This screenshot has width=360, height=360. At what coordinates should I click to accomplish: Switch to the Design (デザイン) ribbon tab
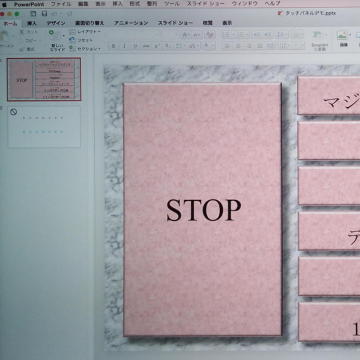point(56,23)
